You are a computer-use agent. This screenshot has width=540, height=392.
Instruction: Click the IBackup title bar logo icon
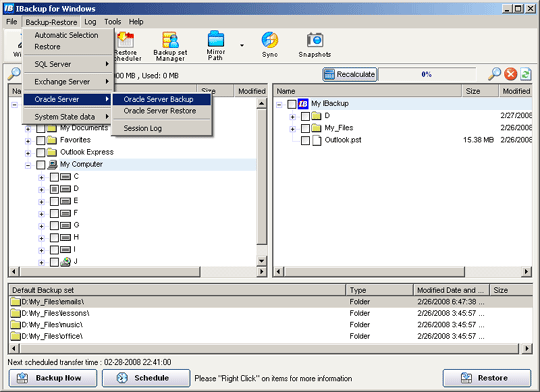[9, 8]
